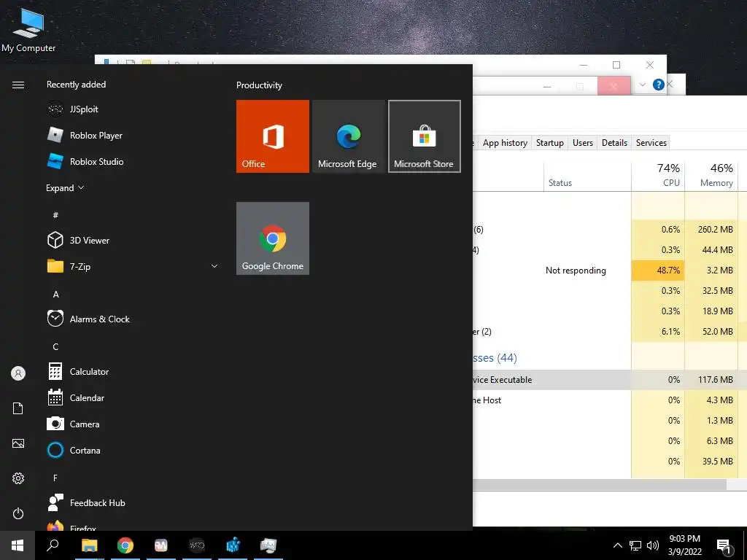Viewport: 747px width, 560px height.
Task: Launch Calculator from app list
Action: [x=133, y=371]
